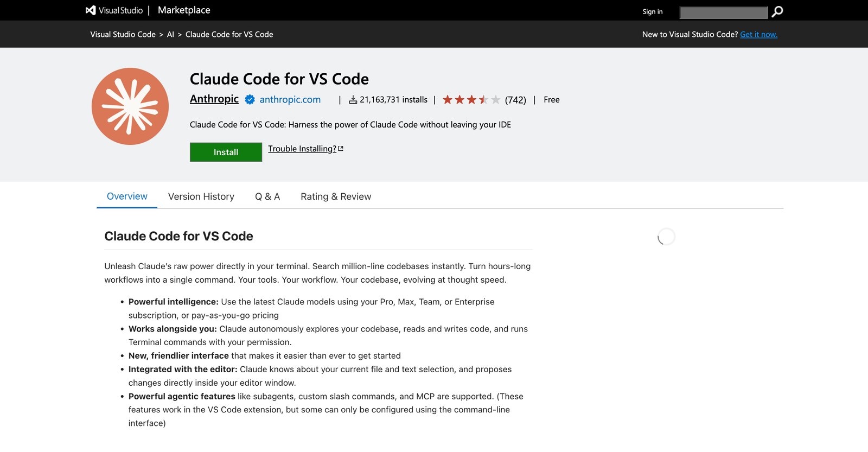Select the Overview tab
Viewport: 868px width, 452px height.
[127, 196]
